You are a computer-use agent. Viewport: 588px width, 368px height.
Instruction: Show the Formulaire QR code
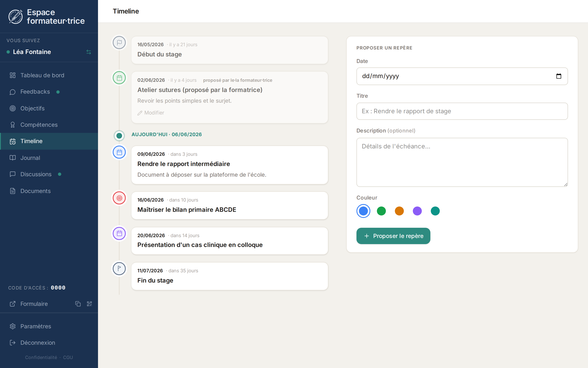click(x=89, y=304)
